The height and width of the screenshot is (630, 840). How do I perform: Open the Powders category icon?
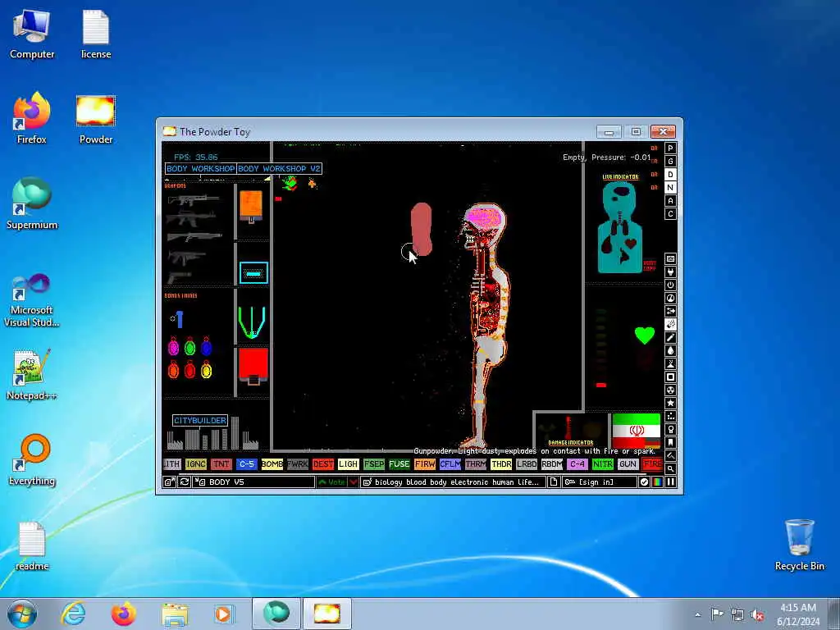coord(670,363)
